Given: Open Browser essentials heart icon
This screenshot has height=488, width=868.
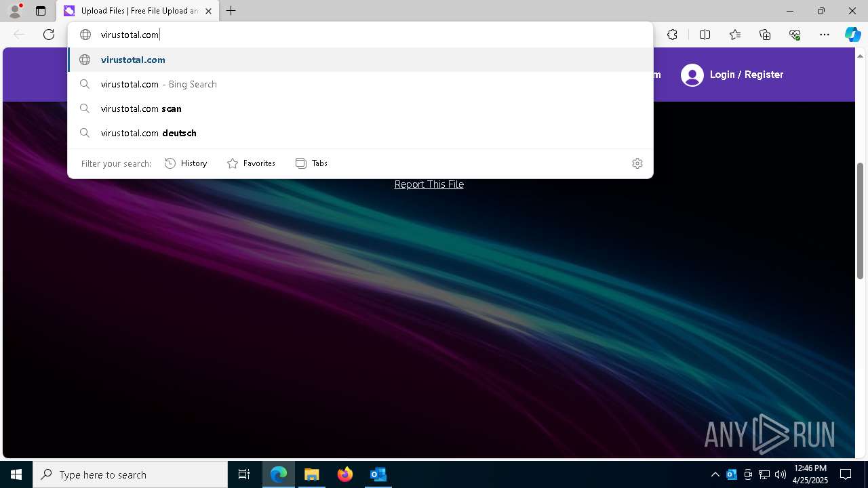Looking at the screenshot, I should point(795,35).
